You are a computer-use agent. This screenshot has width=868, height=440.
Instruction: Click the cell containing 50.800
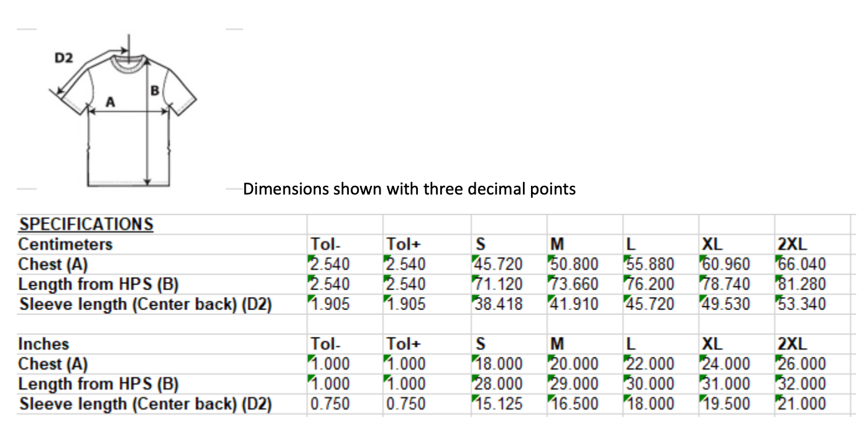573,265
